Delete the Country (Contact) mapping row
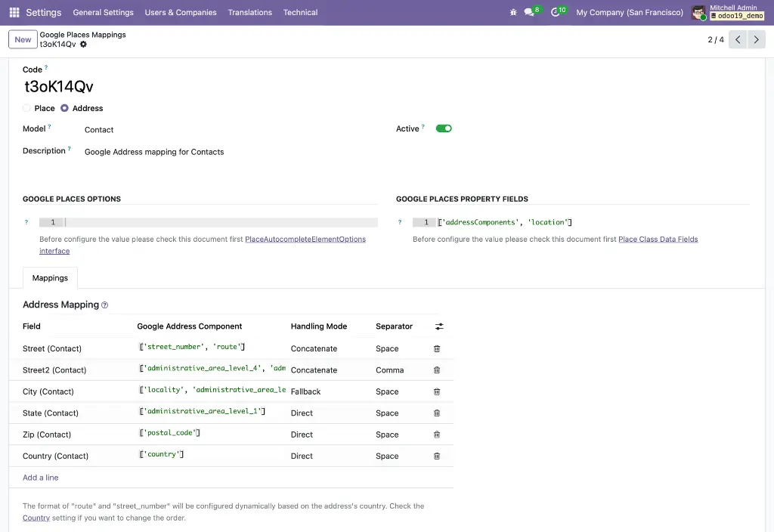Screen dimensions: 774x532 coord(437,456)
